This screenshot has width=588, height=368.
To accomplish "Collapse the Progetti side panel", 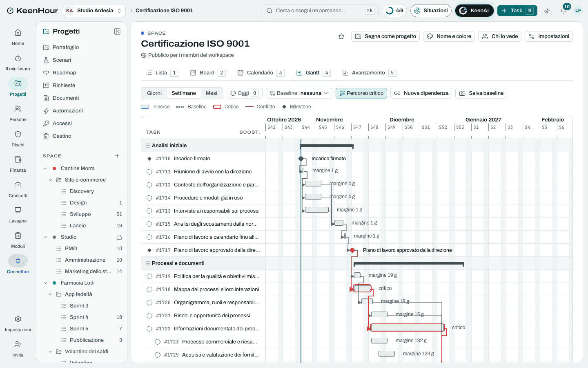I will (117, 31).
